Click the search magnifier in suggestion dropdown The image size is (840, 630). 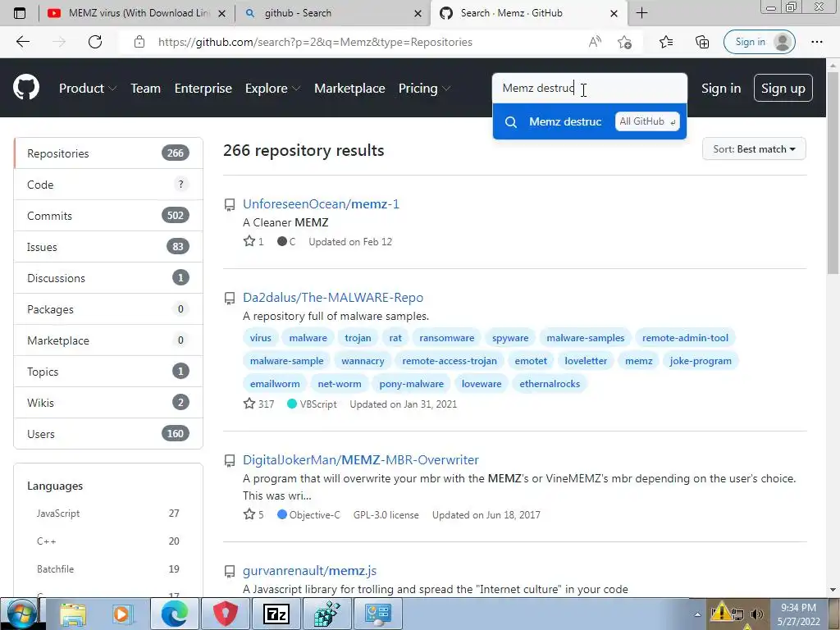point(511,122)
